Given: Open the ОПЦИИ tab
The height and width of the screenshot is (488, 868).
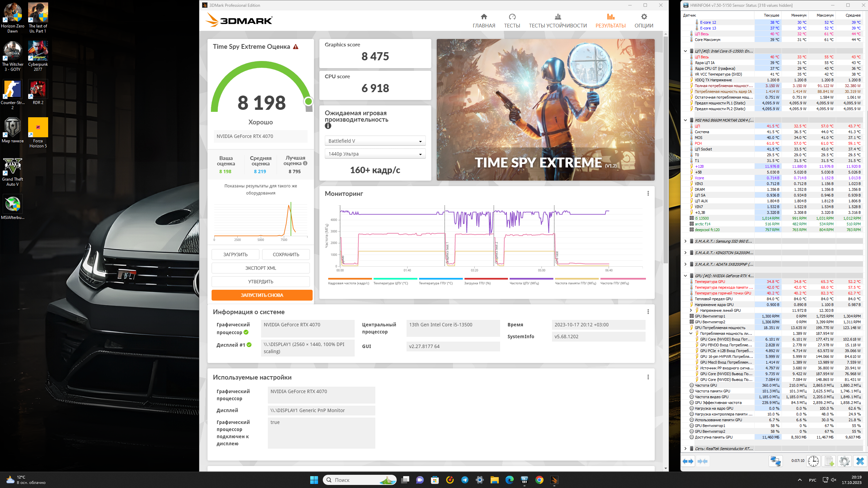Looking at the screenshot, I should pyautogui.click(x=644, y=21).
